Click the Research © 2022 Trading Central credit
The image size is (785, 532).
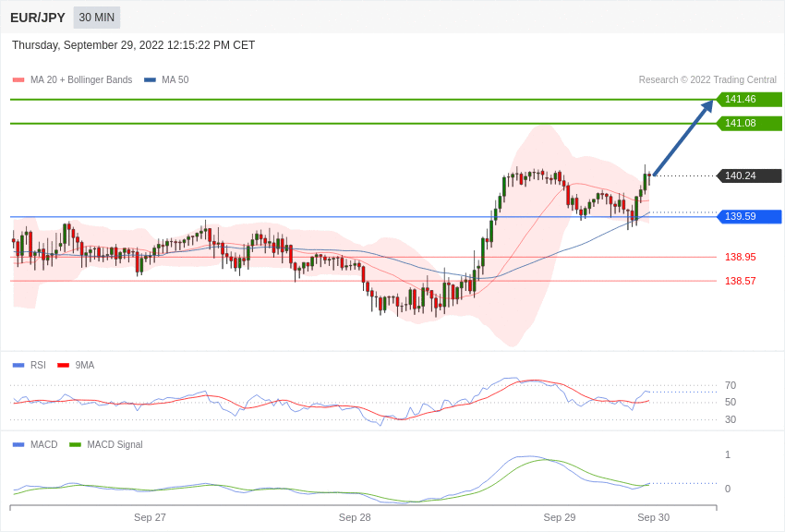coord(707,79)
